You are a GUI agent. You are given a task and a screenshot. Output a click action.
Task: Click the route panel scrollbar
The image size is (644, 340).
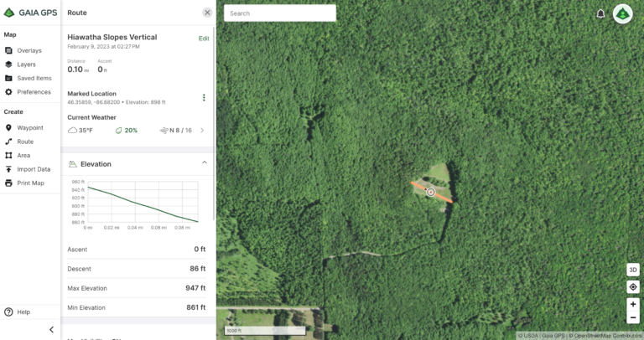click(214, 123)
